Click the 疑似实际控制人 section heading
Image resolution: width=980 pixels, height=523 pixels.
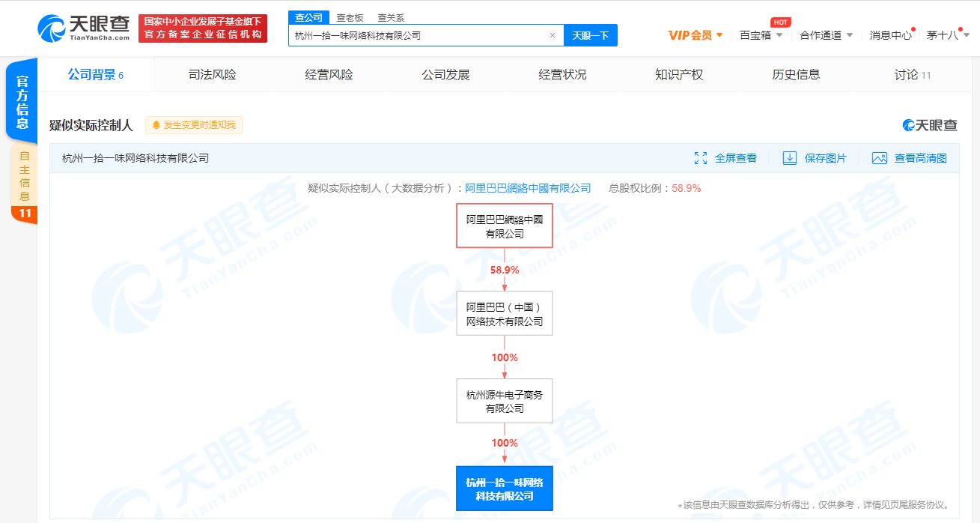(91, 125)
